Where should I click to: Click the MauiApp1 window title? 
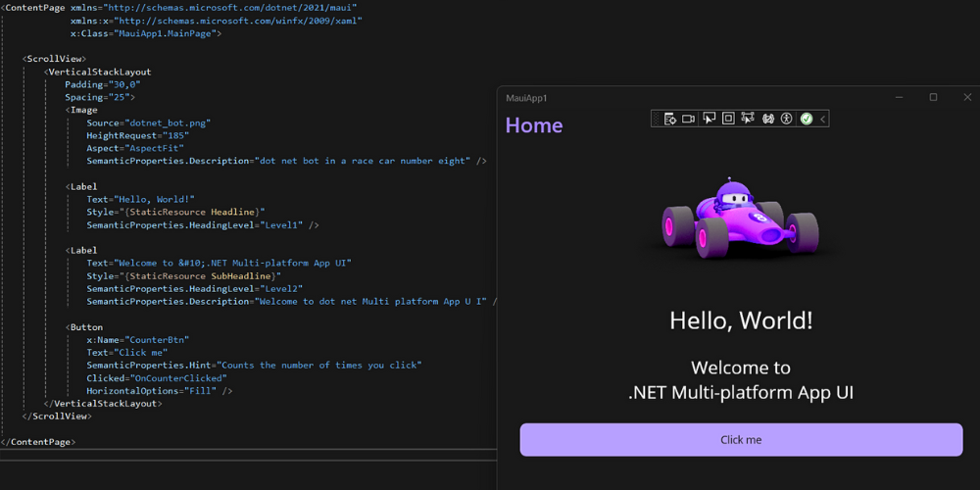coord(526,98)
